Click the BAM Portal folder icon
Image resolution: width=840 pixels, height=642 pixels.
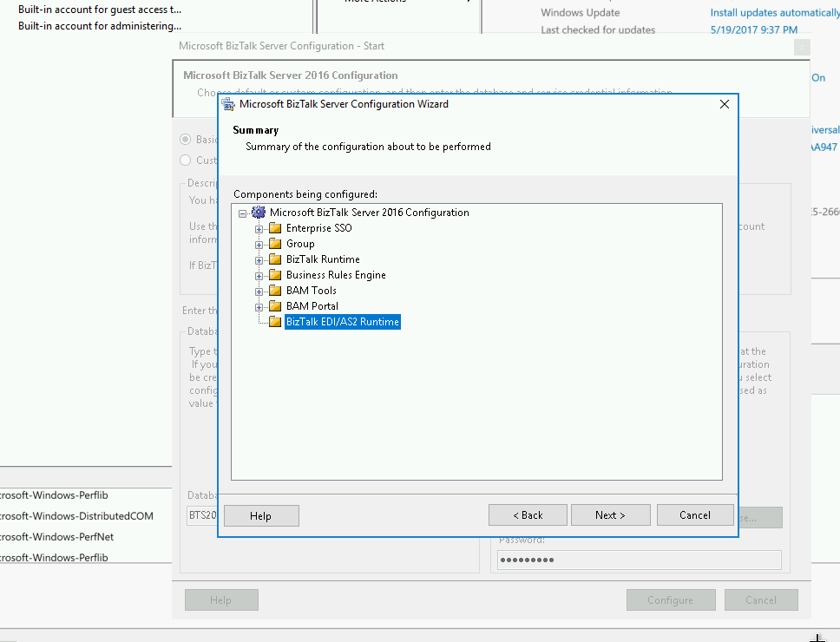(275, 305)
